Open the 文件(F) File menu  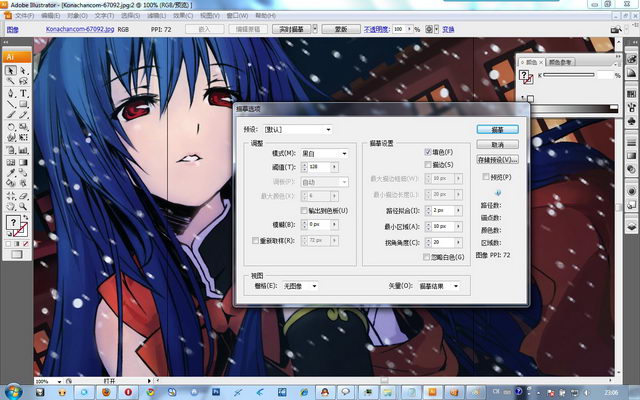pos(24,16)
